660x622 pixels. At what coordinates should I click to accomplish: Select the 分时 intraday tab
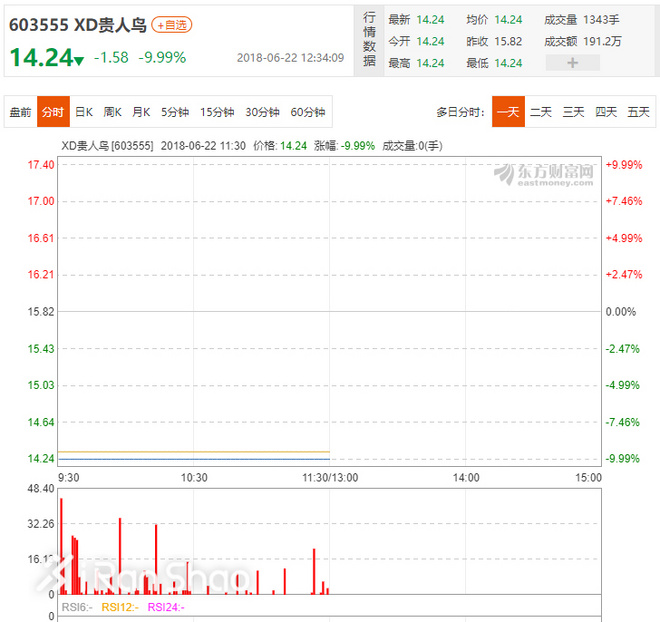tap(52, 112)
